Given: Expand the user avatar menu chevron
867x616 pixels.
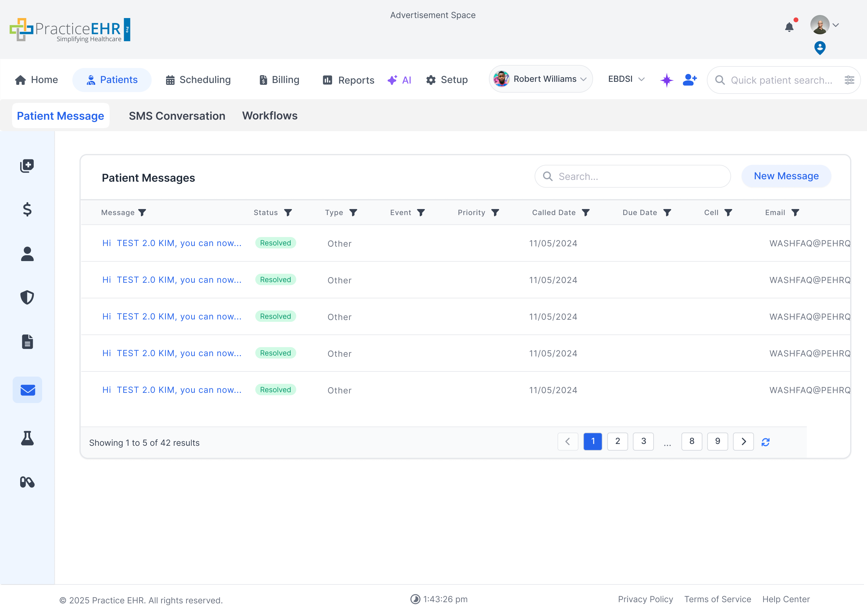Looking at the screenshot, I should [835, 25].
